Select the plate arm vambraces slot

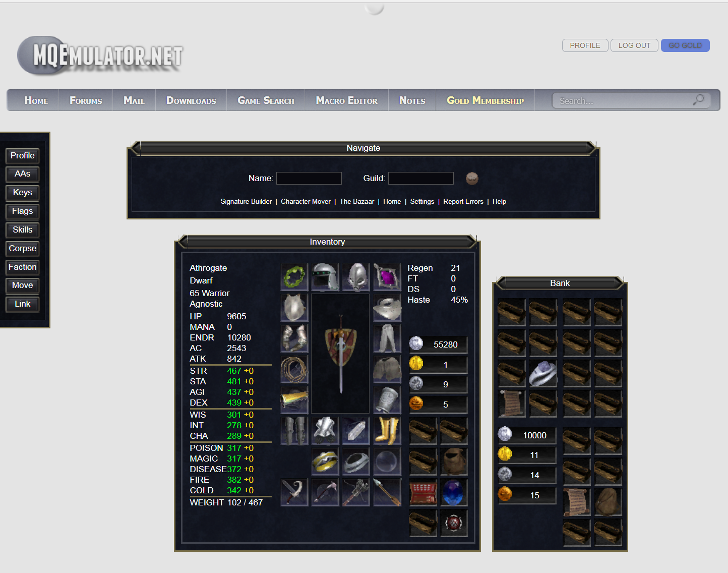[x=294, y=338]
